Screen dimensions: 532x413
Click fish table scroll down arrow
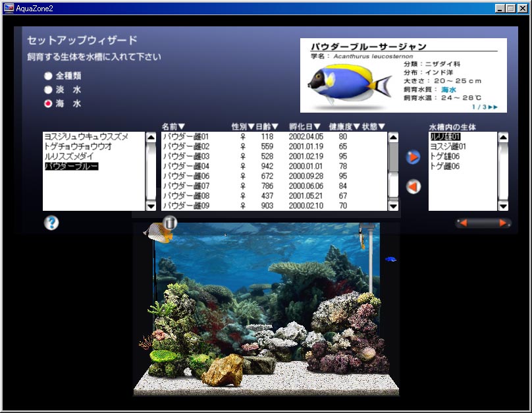coord(393,206)
